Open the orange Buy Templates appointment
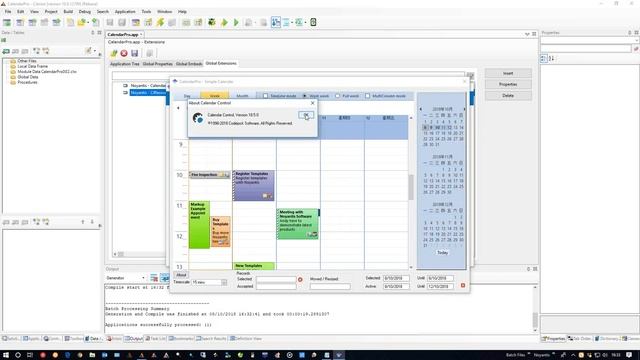The height and width of the screenshot is (360, 640). pyautogui.click(x=221, y=232)
